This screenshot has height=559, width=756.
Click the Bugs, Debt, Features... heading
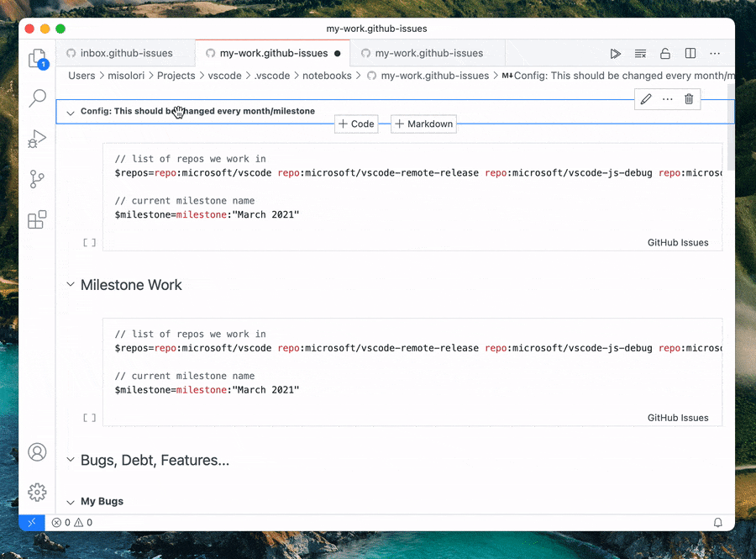(x=155, y=460)
